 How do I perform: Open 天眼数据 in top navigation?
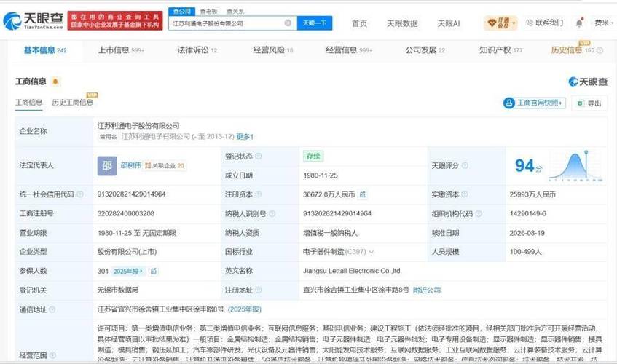(402, 23)
